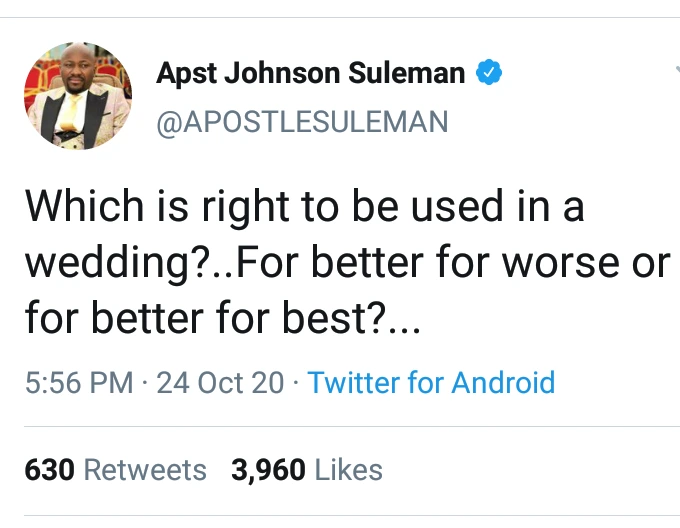View the 630 Retweets list
This screenshot has height=528, width=680.
[x=115, y=469]
